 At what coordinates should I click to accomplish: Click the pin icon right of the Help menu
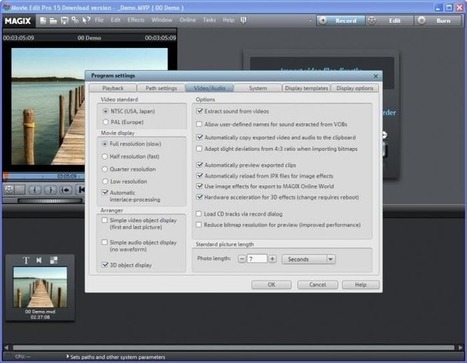[243, 20]
